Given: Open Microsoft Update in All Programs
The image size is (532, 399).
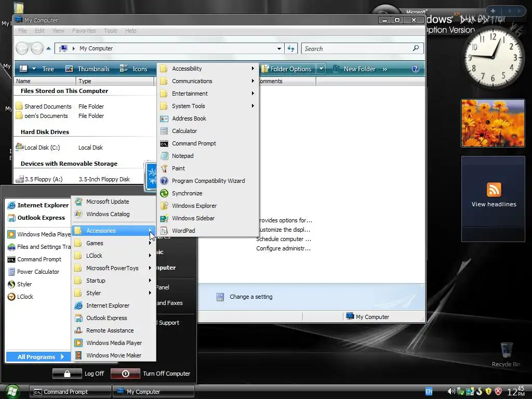Looking at the screenshot, I should (x=113, y=202).
